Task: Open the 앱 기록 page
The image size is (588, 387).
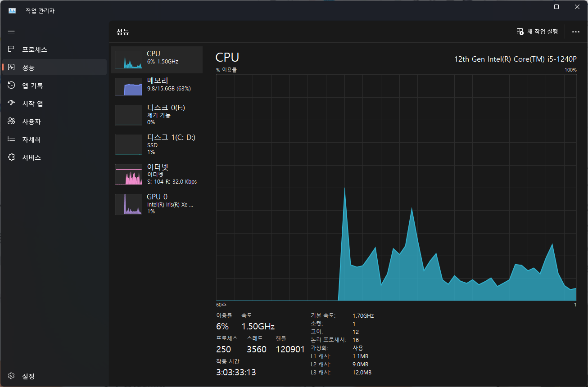Action: [54, 85]
